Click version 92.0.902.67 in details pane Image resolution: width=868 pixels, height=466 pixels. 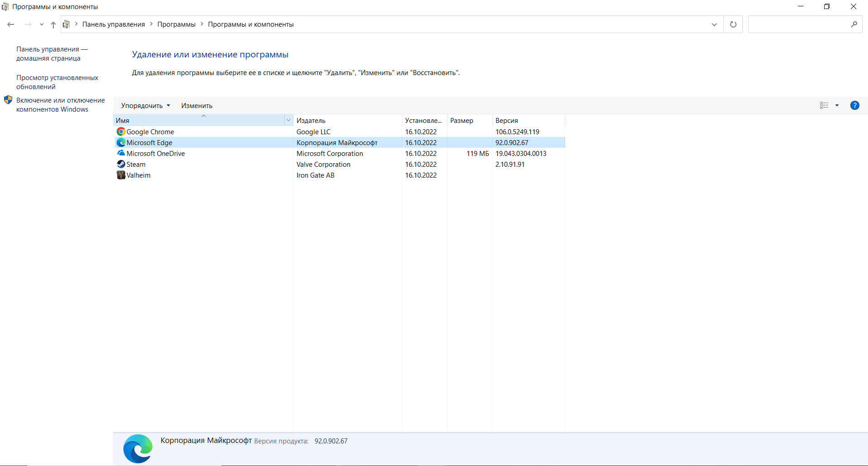pyautogui.click(x=331, y=441)
